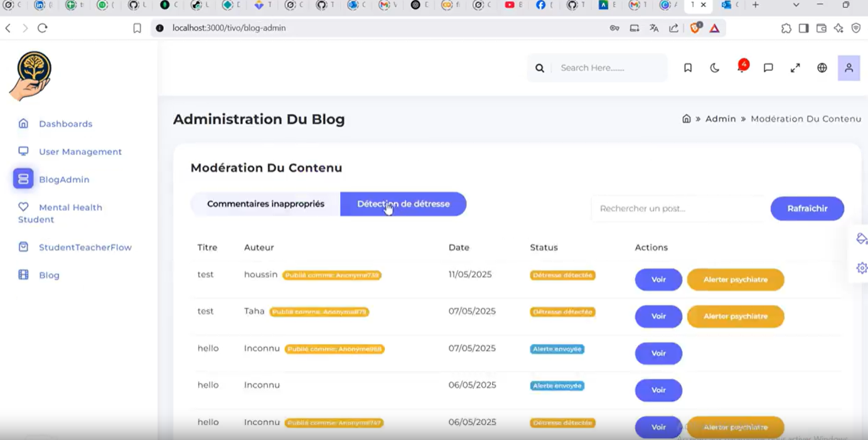Click Alerter psychiatre for houssin's post

(736, 279)
